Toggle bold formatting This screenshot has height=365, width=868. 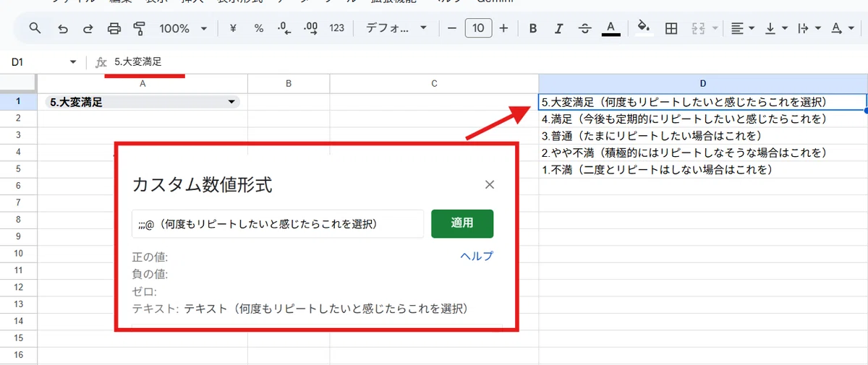(533, 29)
